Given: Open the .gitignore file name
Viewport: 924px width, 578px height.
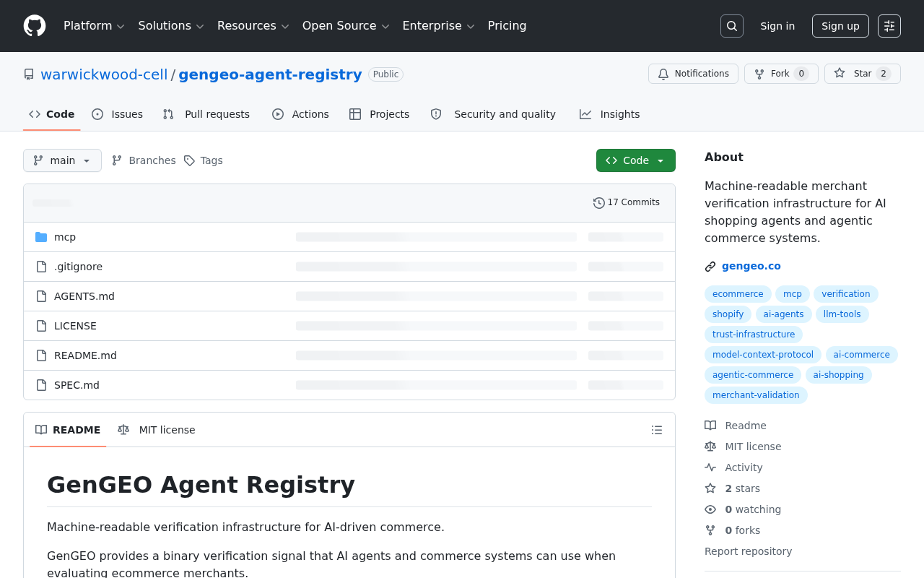Looking at the screenshot, I should pos(78,267).
